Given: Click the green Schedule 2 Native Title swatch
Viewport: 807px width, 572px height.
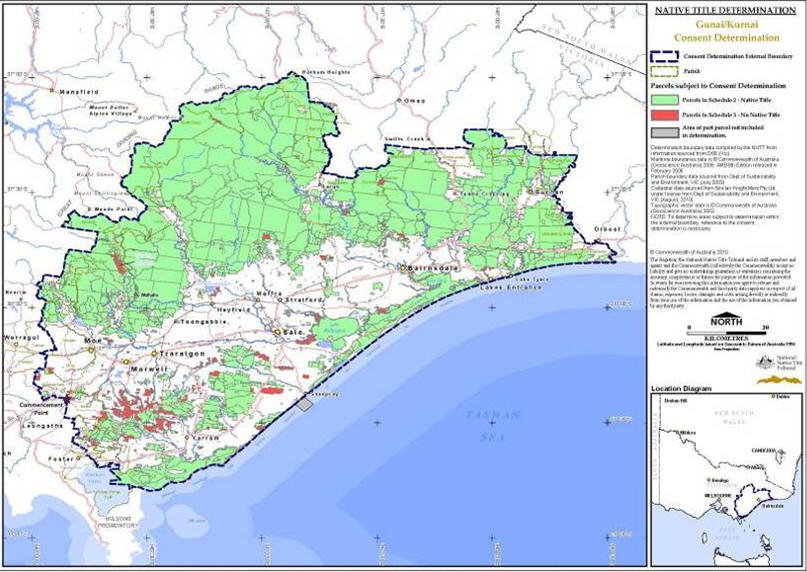Looking at the screenshot, I should (x=664, y=100).
